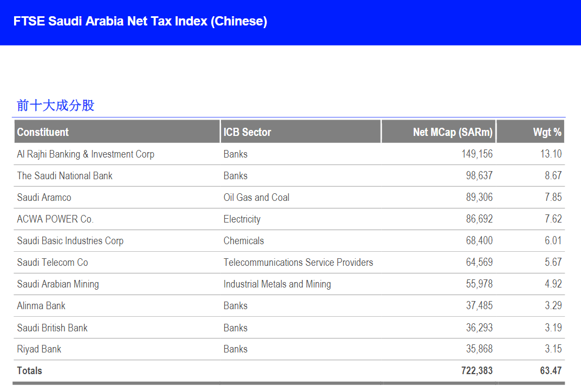581x392 pixels.
Task: Click Banks sector in the Alinma Bank row
Action: (x=236, y=306)
